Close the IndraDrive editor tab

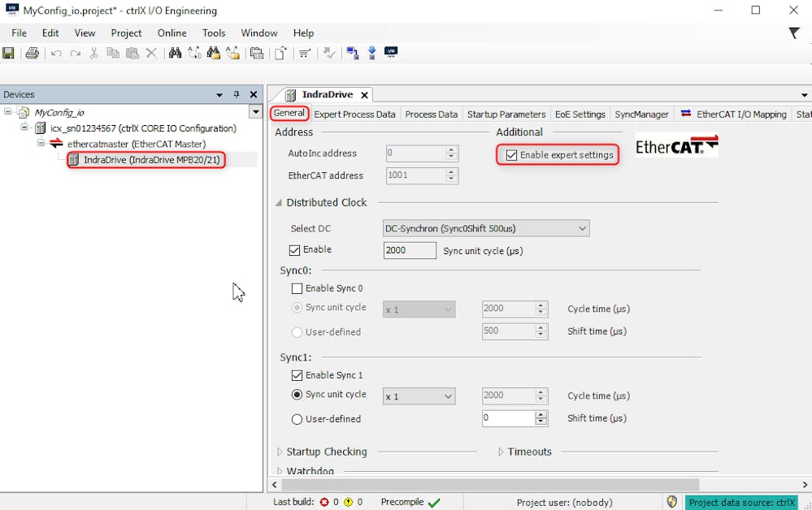tap(365, 95)
